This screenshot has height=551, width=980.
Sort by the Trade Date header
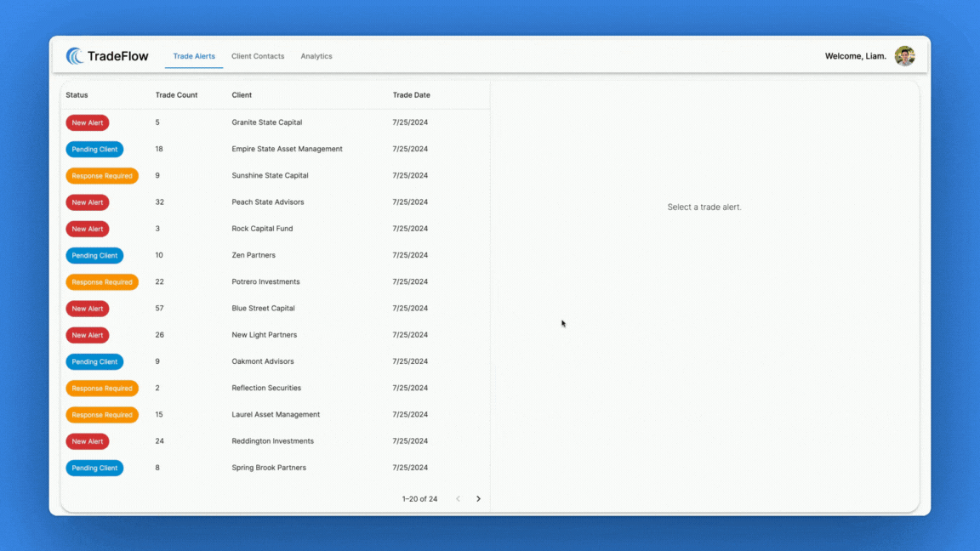coord(411,95)
